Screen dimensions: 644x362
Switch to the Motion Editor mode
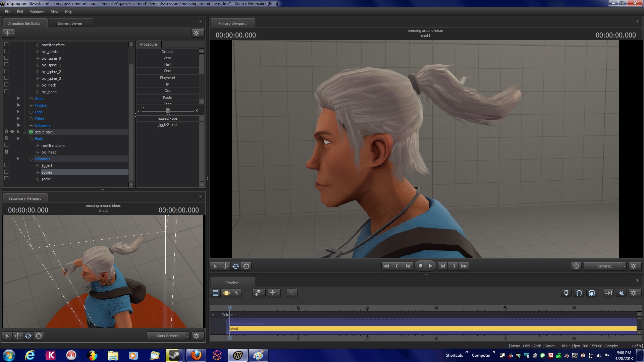pos(226,293)
